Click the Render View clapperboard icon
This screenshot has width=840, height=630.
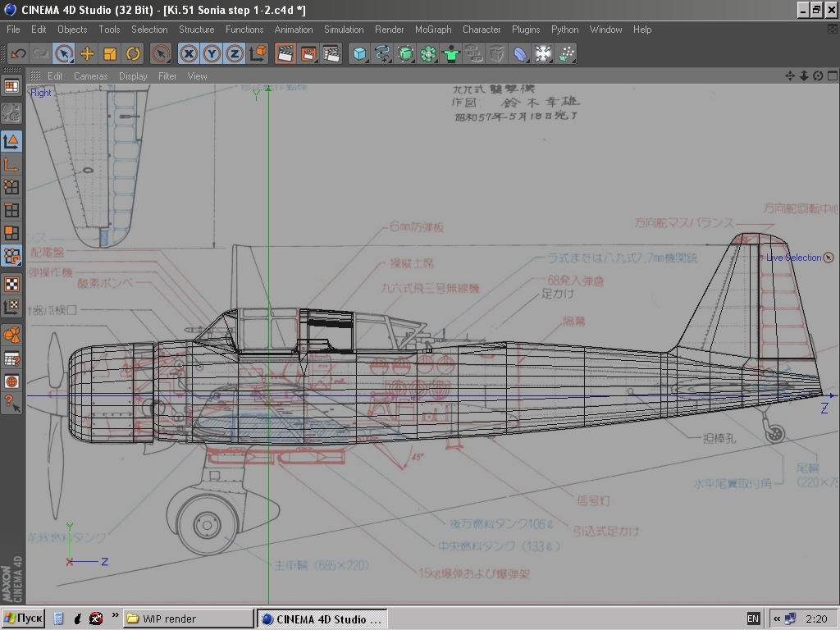[285, 54]
